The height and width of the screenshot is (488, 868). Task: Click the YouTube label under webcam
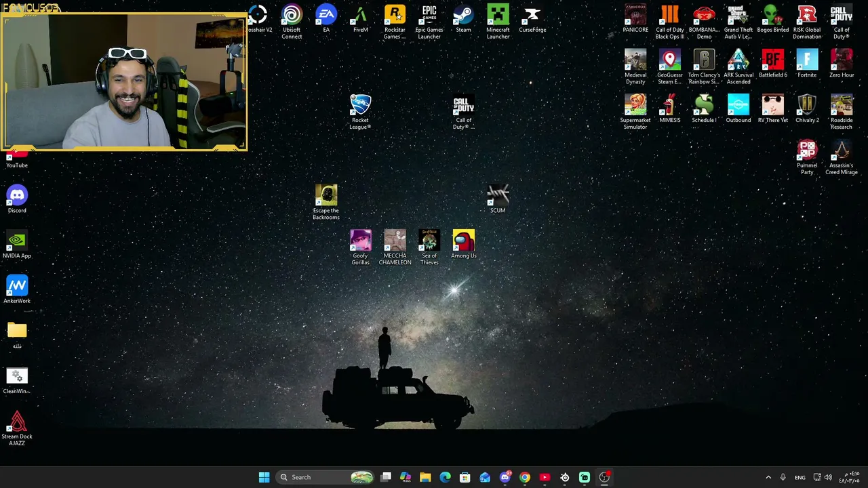17,165
